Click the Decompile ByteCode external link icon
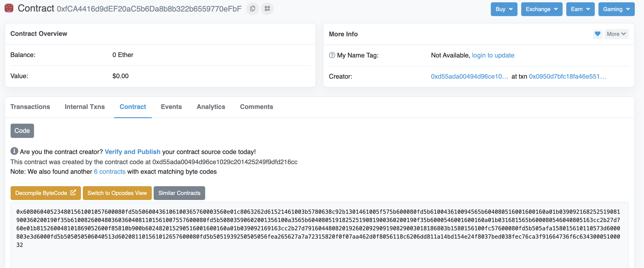This screenshot has height=268, width=644. tap(73, 193)
